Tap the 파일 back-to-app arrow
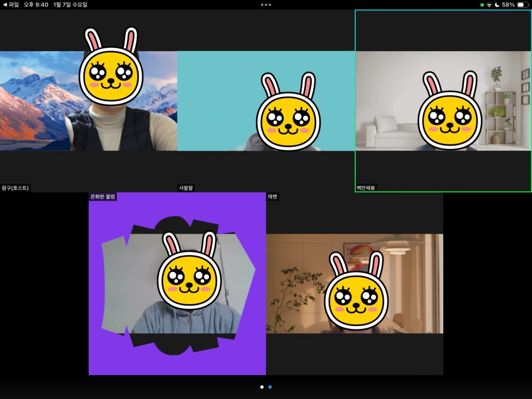The width and height of the screenshot is (532, 399). [x=10, y=4]
